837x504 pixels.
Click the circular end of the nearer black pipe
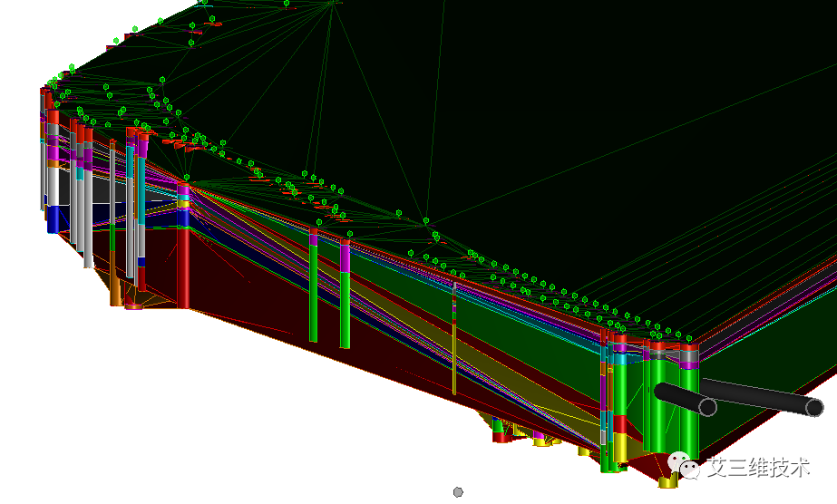708,407
